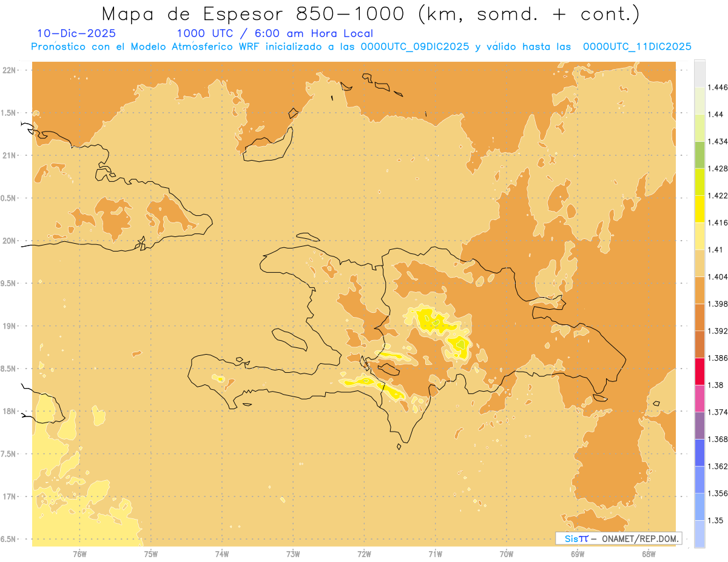The width and height of the screenshot is (728, 562).
Task: Click the '17N' latitude label
Action: click(9, 497)
